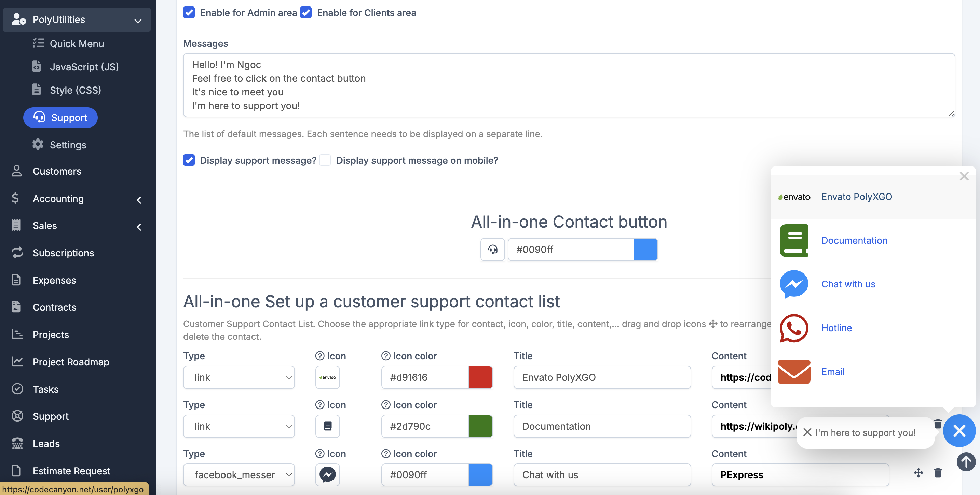Click the Messenger icon in contact popup

pyautogui.click(x=793, y=284)
